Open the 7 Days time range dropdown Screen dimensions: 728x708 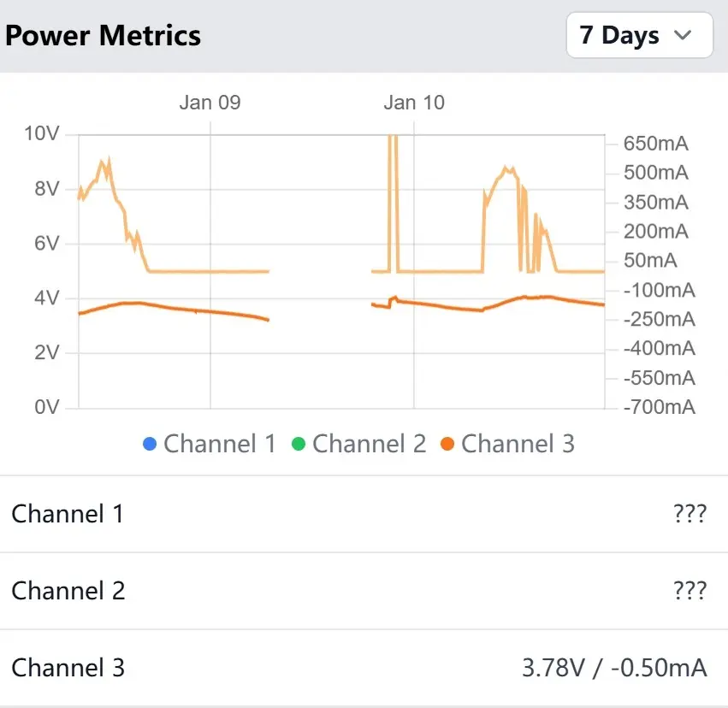tap(638, 35)
